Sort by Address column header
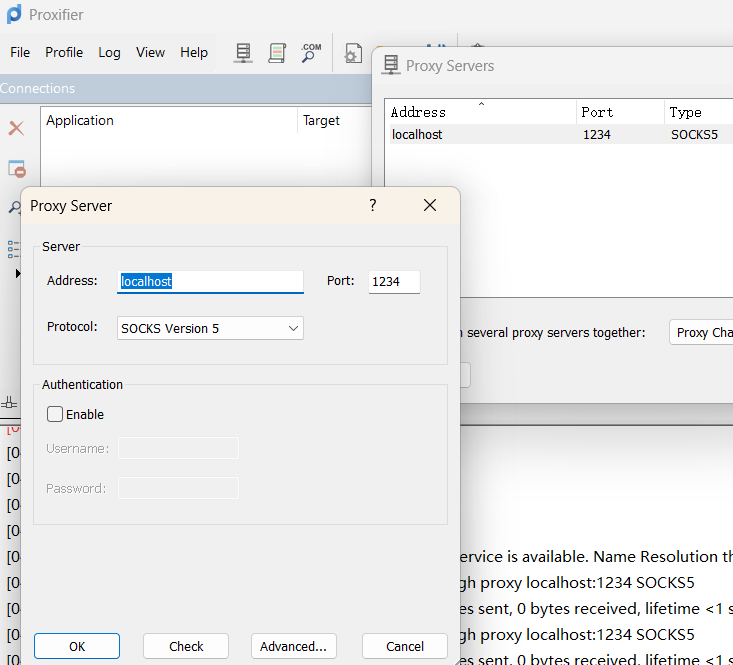 coord(481,112)
